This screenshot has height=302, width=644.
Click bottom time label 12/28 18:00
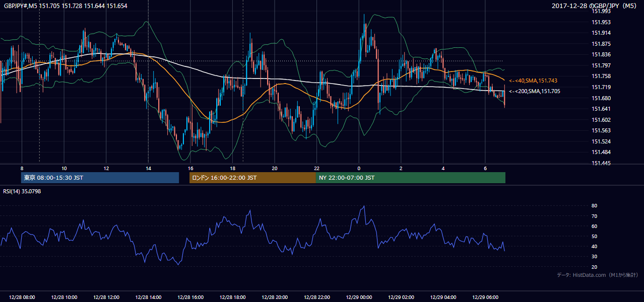tap(232, 297)
